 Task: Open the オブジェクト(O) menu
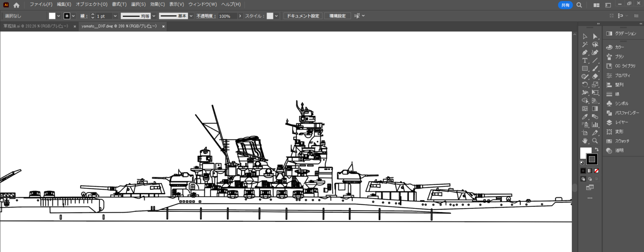click(91, 4)
